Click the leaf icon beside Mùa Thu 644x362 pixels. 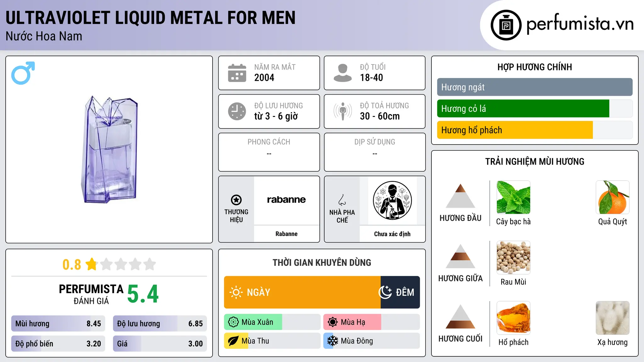click(233, 341)
